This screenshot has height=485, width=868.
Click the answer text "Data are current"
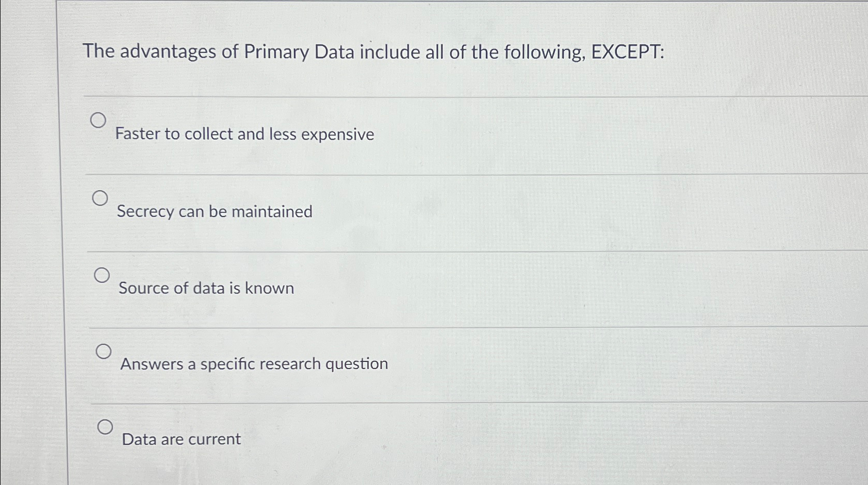click(180, 439)
